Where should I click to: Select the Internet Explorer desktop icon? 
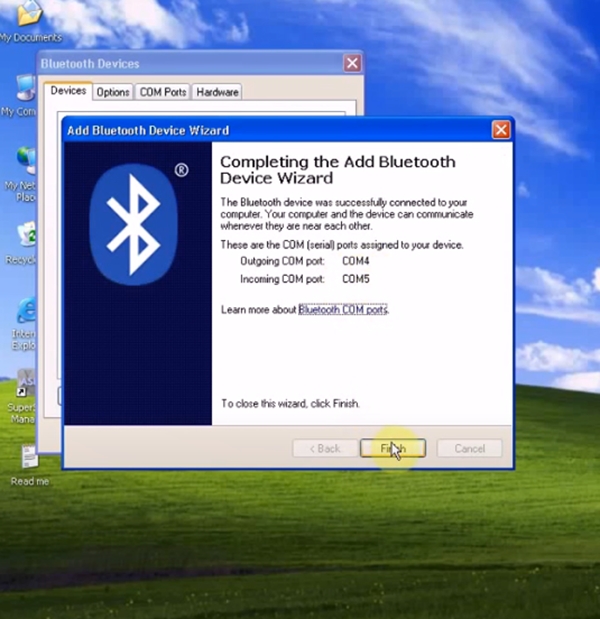pyautogui.click(x=24, y=324)
